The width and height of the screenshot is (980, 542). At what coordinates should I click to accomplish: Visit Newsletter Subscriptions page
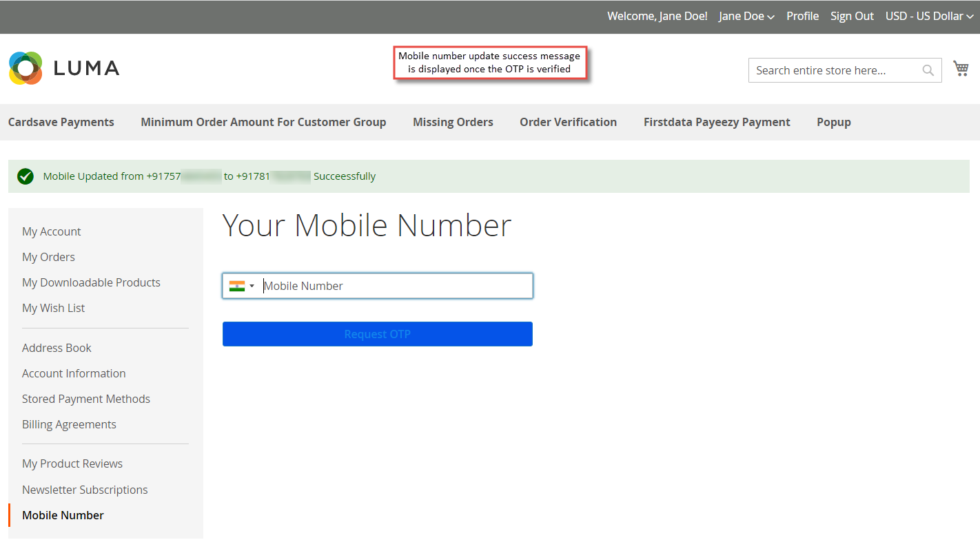tap(85, 489)
